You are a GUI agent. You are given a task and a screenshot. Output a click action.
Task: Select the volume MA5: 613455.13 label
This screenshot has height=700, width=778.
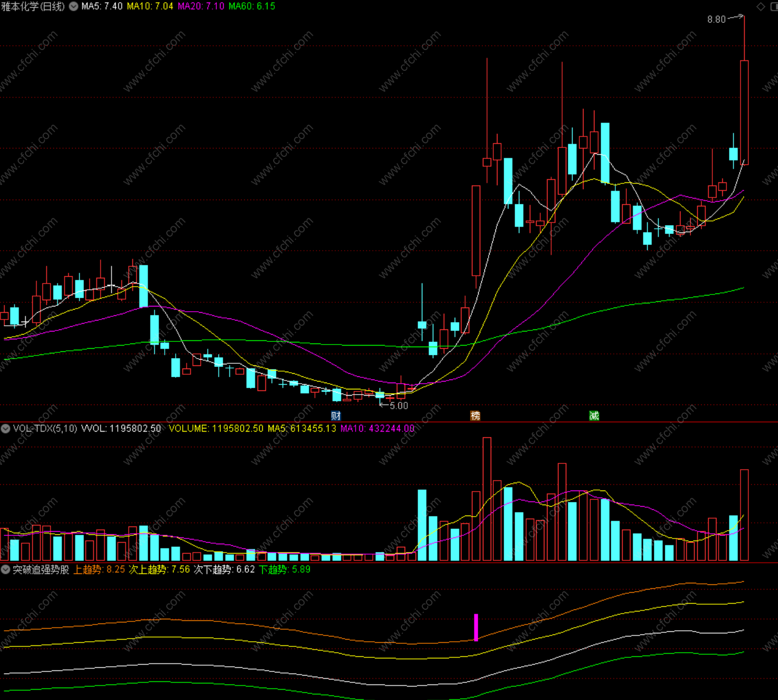[x=302, y=428]
